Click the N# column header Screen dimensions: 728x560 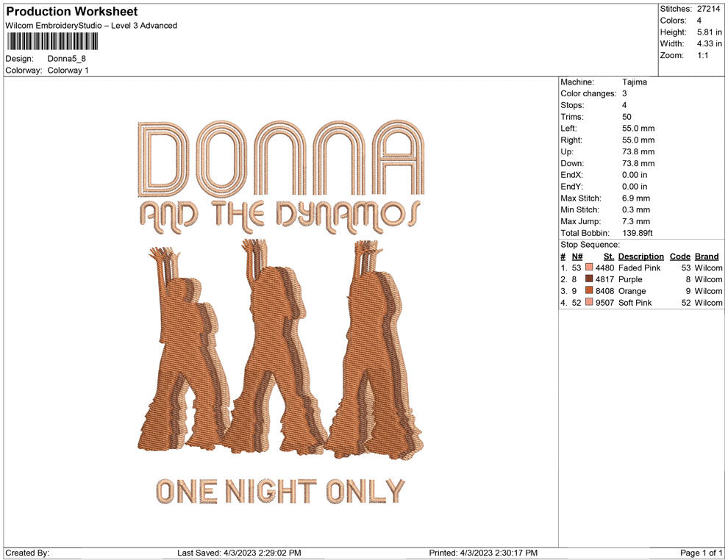pos(577,256)
